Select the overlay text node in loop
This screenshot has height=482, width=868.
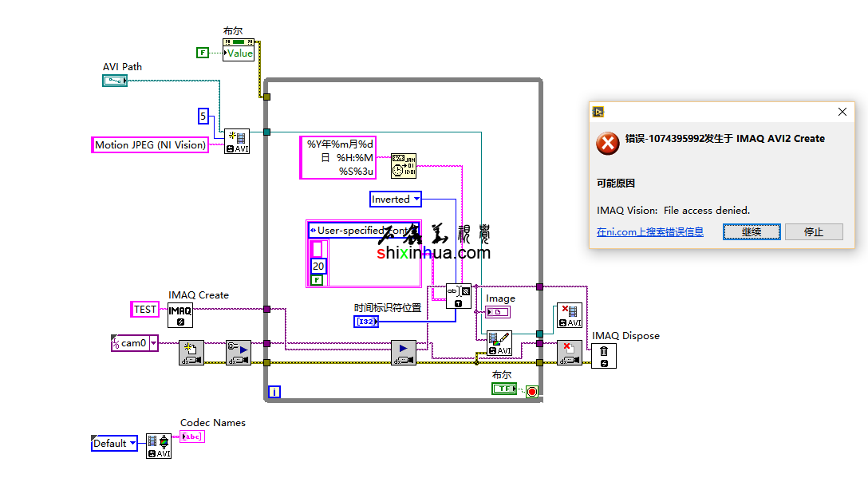coord(458,296)
